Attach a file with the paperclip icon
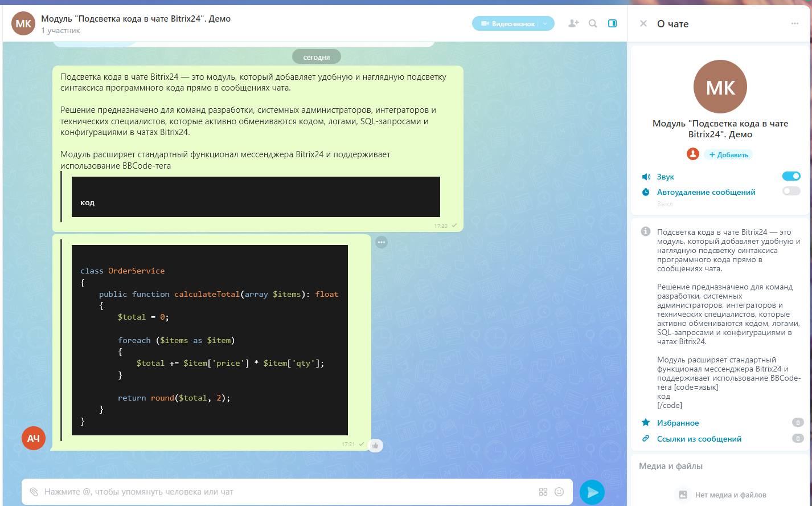This screenshot has height=506, width=812. point(35,491)
